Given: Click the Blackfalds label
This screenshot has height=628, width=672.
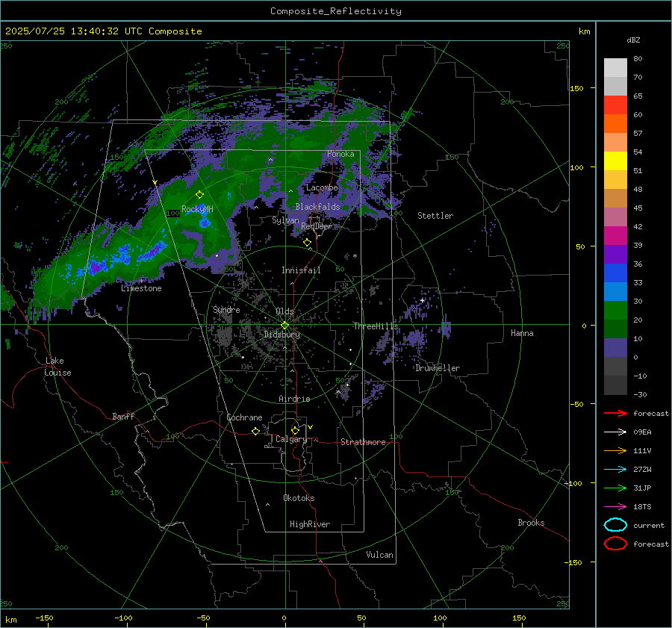Looking at the screenshot, I should point(317,207).
